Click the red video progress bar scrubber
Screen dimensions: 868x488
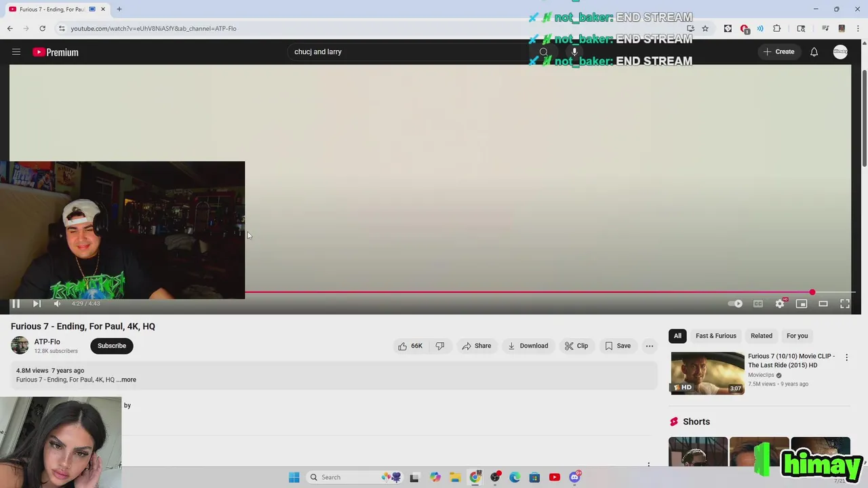coord(812,292)
